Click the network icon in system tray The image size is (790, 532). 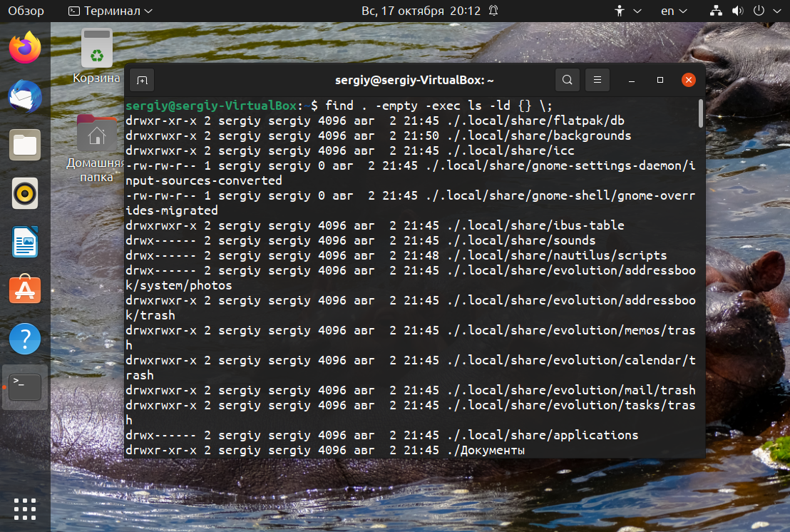click(x=716, y=11)
